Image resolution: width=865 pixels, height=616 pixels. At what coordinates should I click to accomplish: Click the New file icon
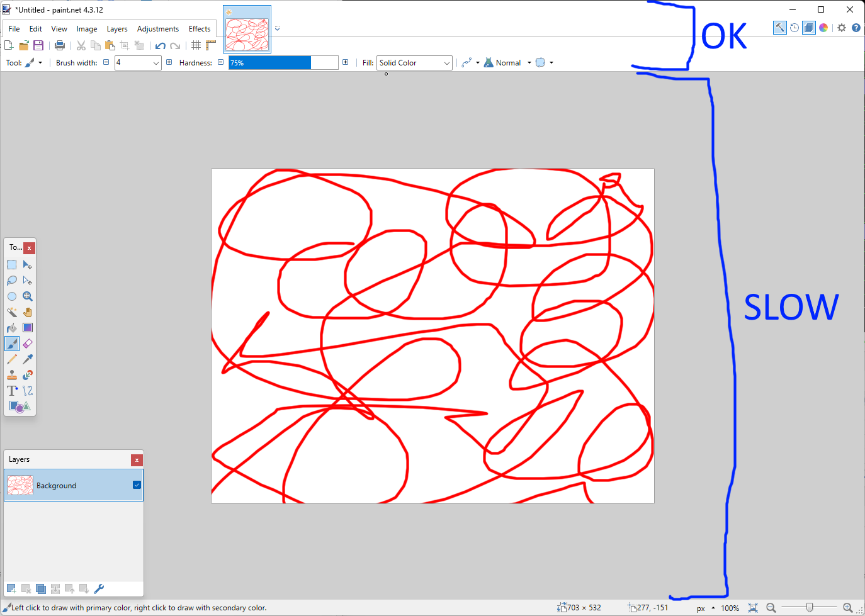coord(9,45)
